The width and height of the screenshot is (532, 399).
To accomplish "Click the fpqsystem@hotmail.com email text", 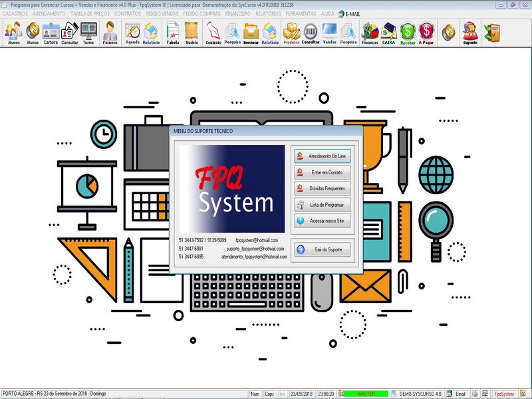I will (257, 240).
